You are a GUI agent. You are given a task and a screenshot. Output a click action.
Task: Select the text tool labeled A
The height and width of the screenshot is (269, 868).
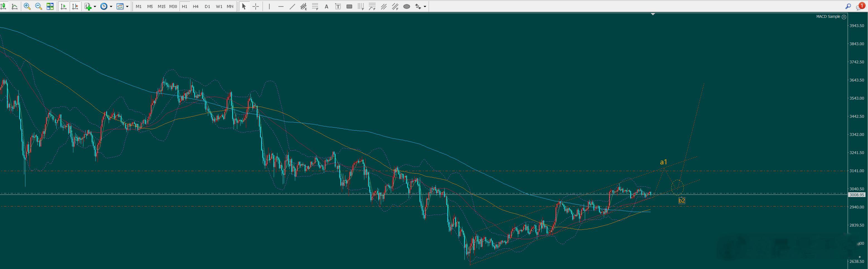click(x=326, y=6)
